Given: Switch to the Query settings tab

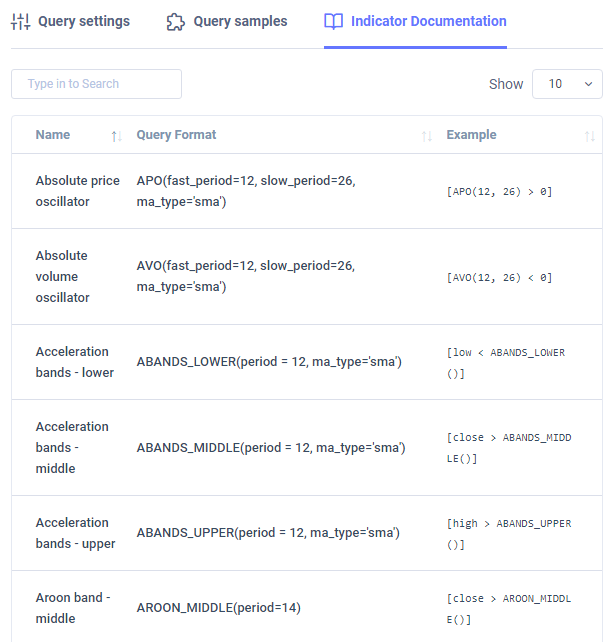Looking at the screenshot, I should click(70, 22).
